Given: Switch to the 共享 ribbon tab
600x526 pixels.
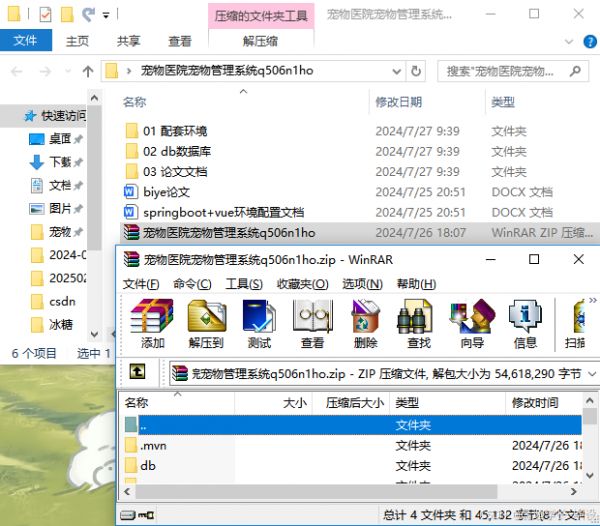Looking at the screenshot, I should tap(129, 41).
